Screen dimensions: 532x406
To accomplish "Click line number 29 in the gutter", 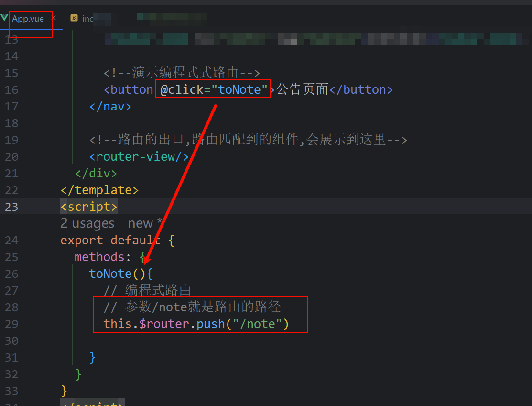I will click(x=11, y=324).
